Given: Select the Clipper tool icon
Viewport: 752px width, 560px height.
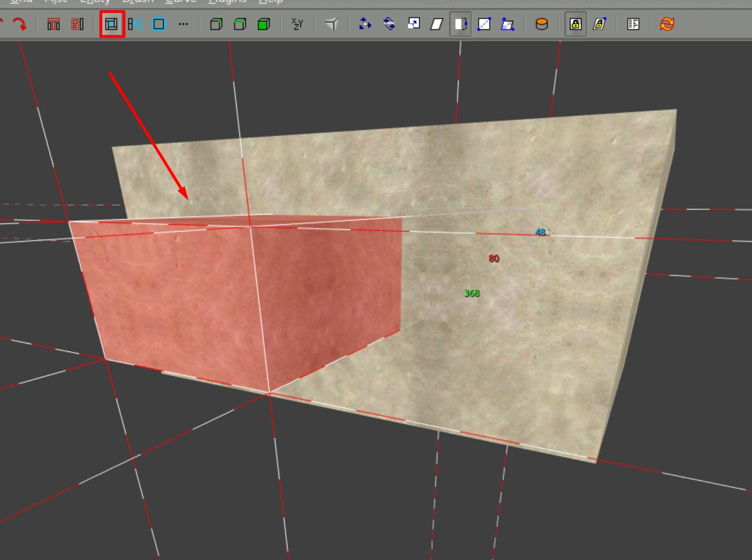Looking at the screenshot, I should pyautogui.click(x=332, y=24).
